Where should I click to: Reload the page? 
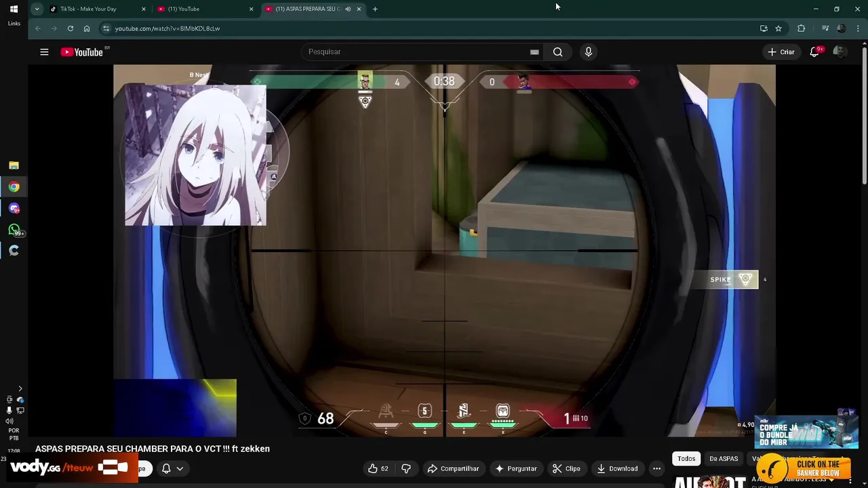coord(71,28)
